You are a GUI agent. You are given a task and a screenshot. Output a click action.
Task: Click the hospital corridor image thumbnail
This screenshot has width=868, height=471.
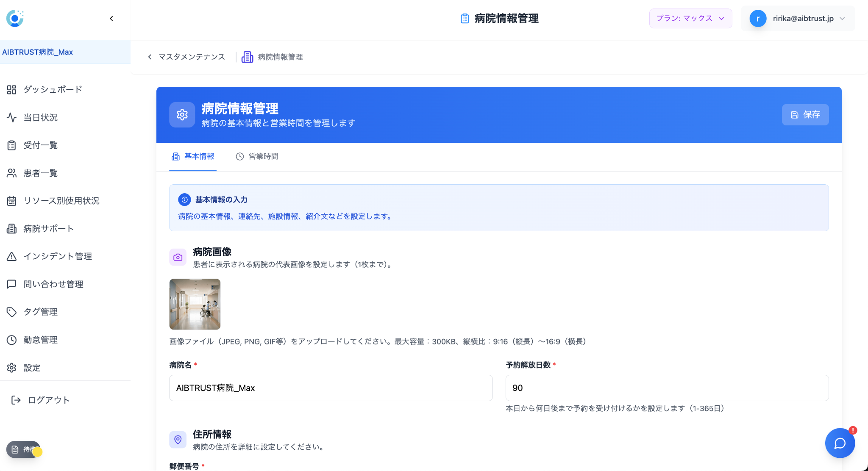tap(195, 304)
